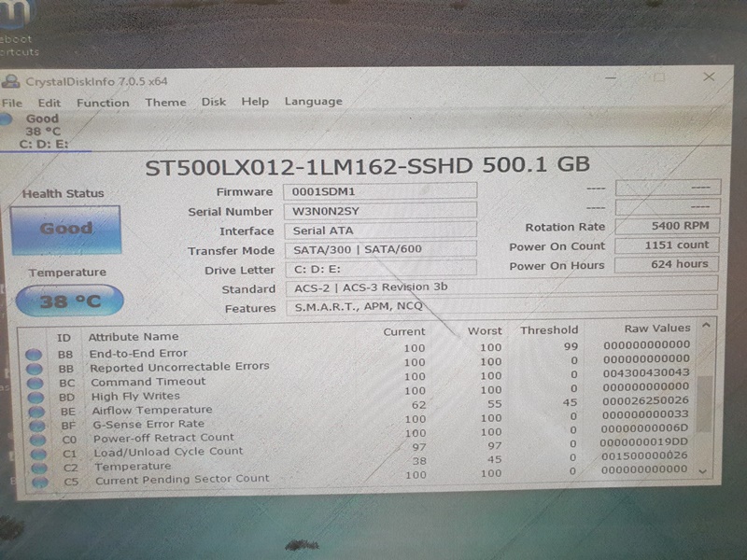Click the 38 °C temperature button

click(69, 301)
